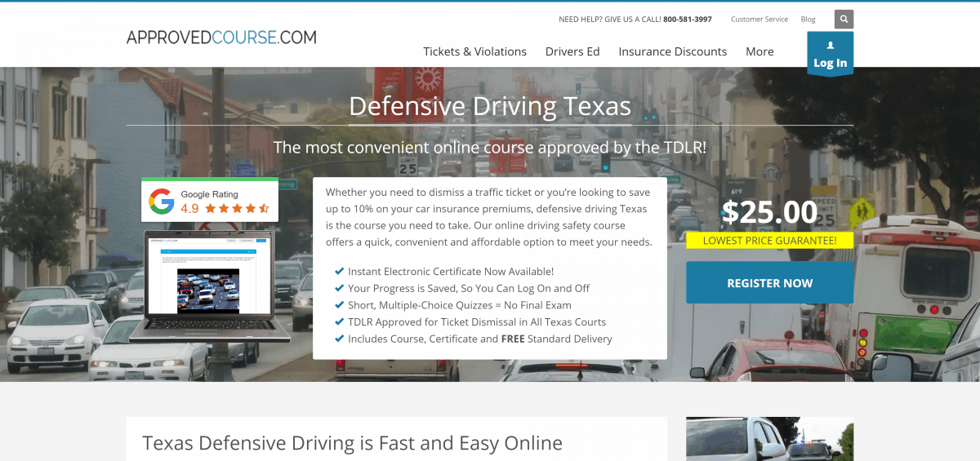Viewport: 980px width, 461px height.
Task: Click 'FREE Standard Delivery' bullet text
Action: point(480,339)
